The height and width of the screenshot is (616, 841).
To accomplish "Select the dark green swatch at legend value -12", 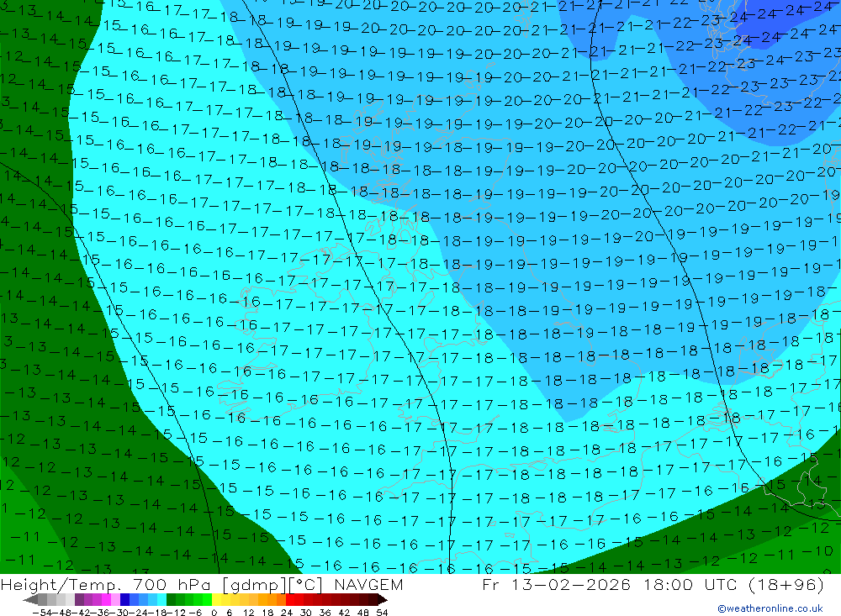I will [171, 600].
